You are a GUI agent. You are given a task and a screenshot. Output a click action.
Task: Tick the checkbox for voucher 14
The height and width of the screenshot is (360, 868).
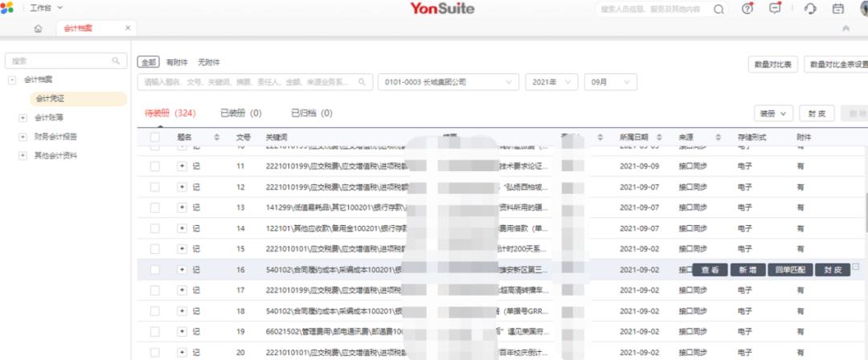[x=155, y=228]
